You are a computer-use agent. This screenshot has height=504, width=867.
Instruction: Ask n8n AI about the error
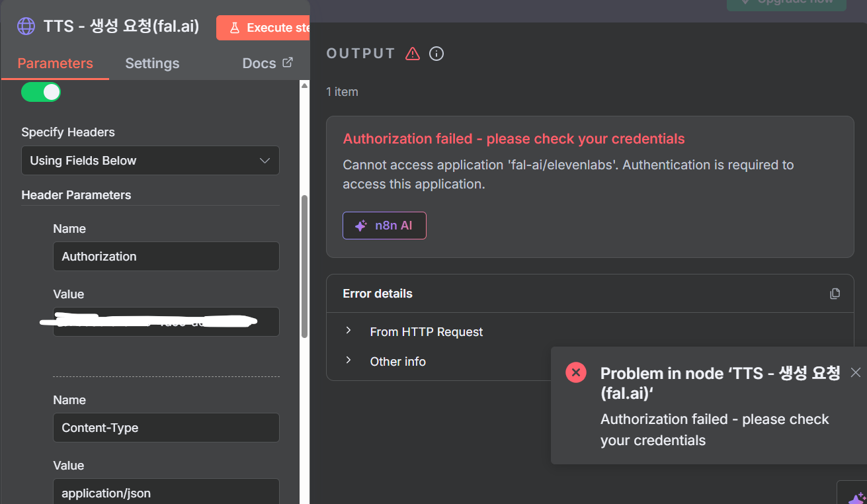pos(384,226)
